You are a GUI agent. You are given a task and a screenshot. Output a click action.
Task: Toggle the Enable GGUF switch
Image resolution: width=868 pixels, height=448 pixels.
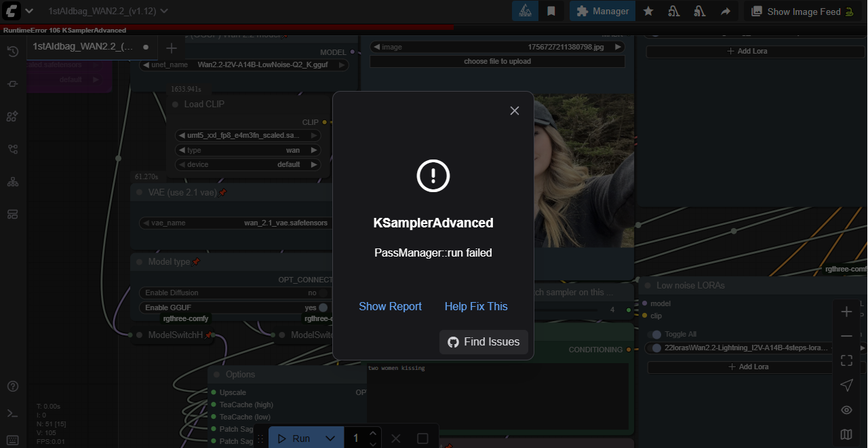(x=323, y=307)
